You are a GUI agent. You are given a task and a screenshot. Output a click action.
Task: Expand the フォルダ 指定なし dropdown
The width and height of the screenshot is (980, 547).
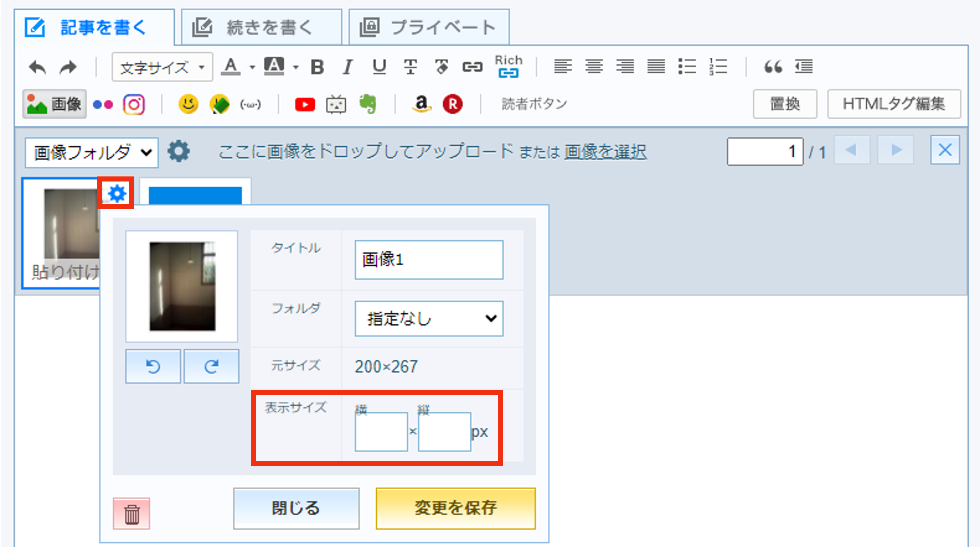point(429,319)
